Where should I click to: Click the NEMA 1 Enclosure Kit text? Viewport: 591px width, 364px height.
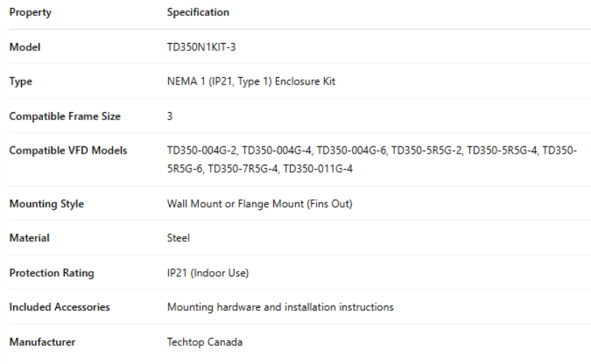coord(251,82)
